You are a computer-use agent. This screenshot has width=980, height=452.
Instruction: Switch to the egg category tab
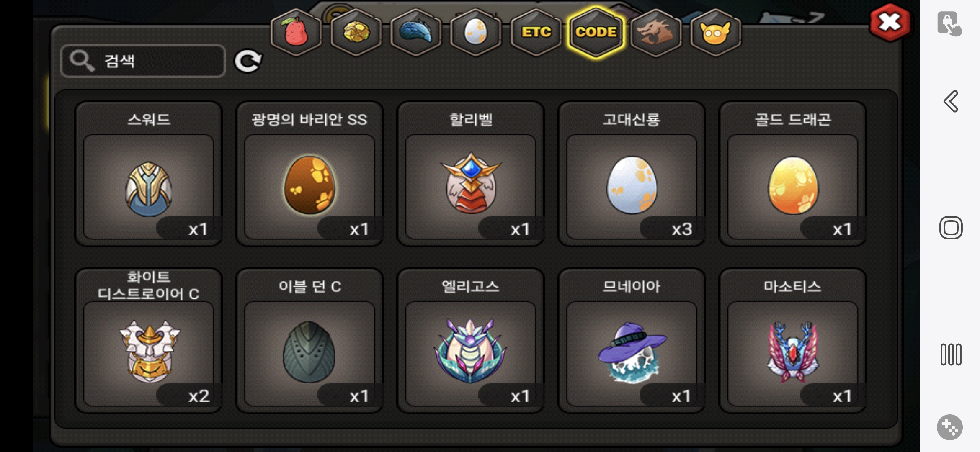click(x=476, y=33)
